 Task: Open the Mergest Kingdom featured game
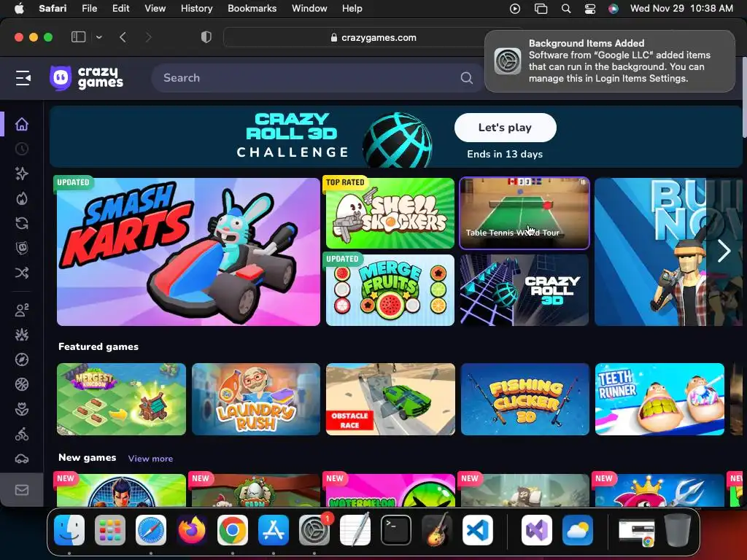click(122, 399)
